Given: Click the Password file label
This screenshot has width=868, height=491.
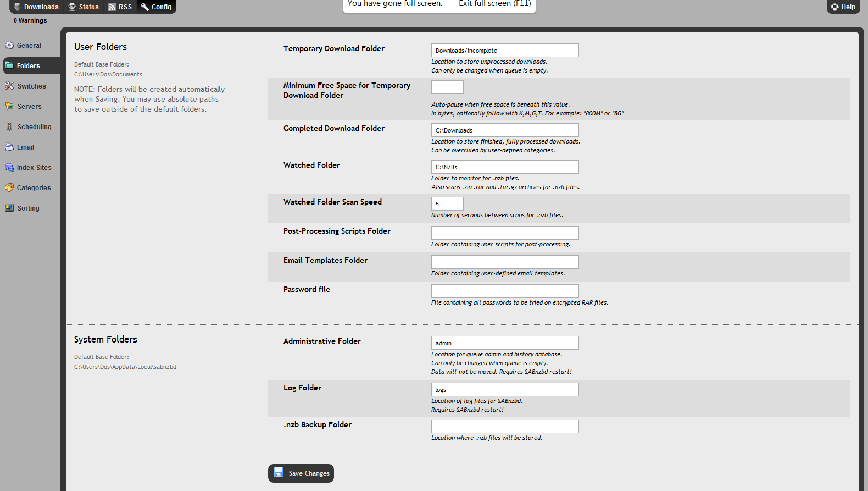Looking at the screenshot, I should 307,290.
